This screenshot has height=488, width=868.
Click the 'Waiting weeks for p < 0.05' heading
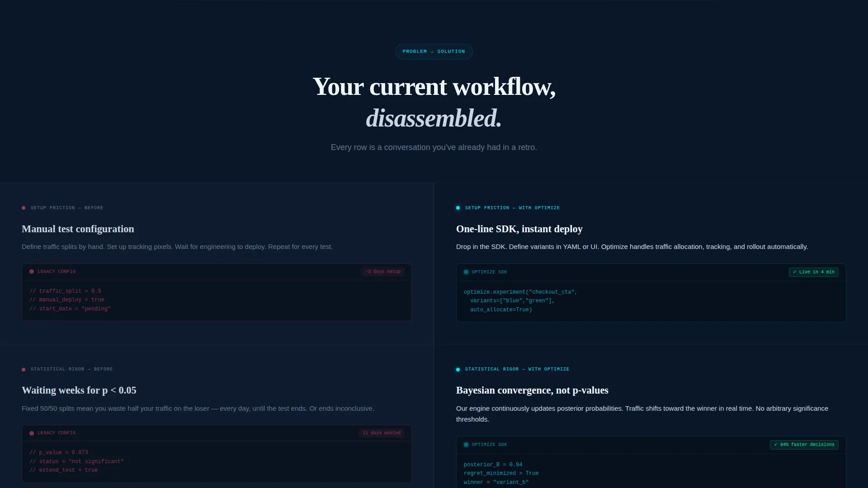point(79,390)
